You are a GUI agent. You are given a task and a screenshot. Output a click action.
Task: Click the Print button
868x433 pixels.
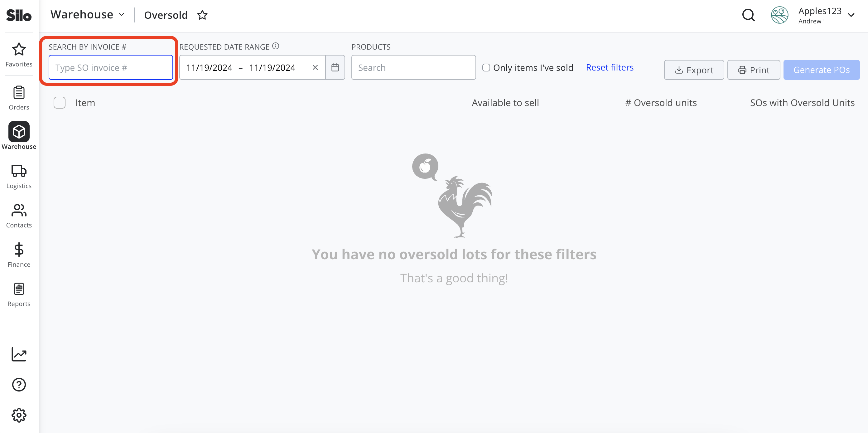[x=754, y=70]
